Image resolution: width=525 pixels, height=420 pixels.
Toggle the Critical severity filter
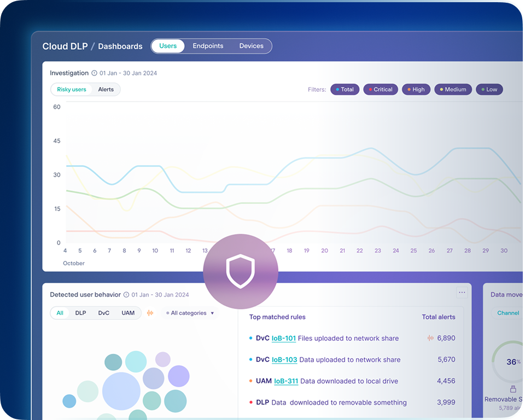pyautogui.click(x=381, y=89)
